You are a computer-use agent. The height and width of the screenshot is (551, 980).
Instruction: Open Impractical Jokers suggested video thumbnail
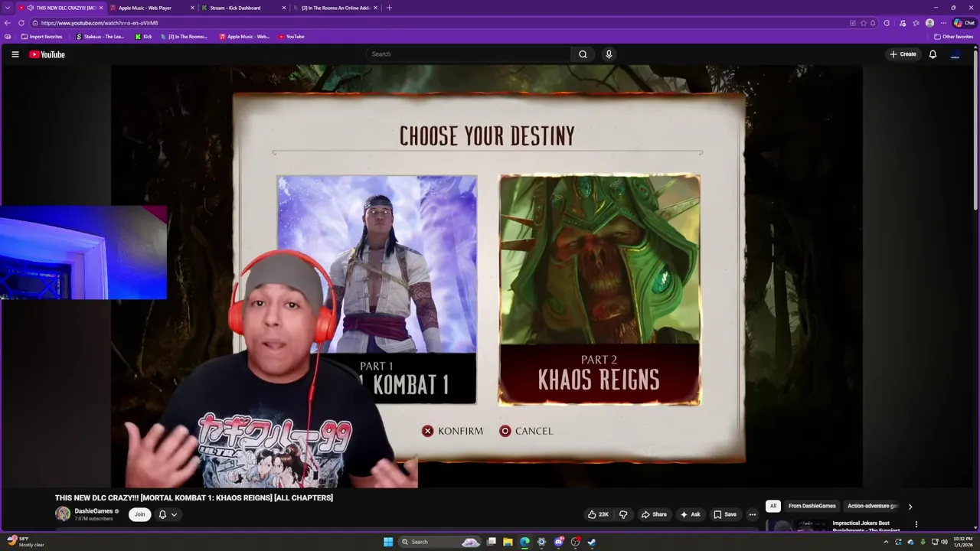tap(796, 526)
